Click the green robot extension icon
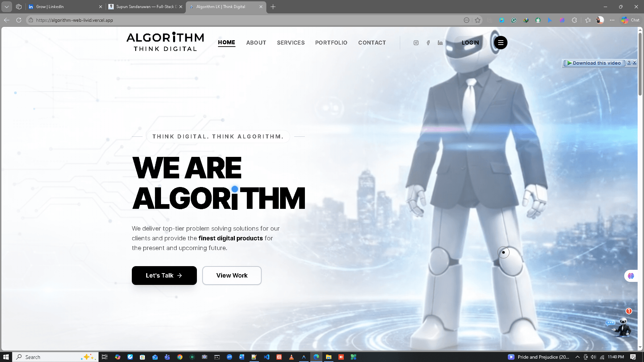 [x=538, y=20]
